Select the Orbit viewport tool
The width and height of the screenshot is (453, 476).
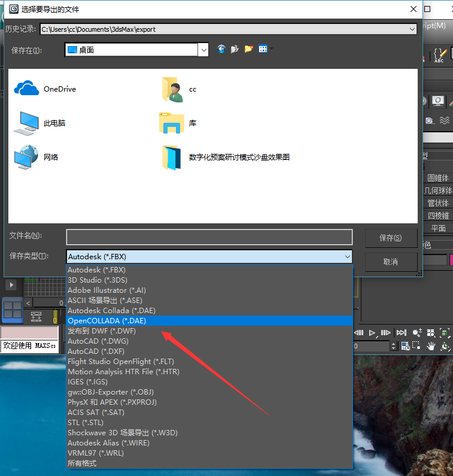(445, 346)
